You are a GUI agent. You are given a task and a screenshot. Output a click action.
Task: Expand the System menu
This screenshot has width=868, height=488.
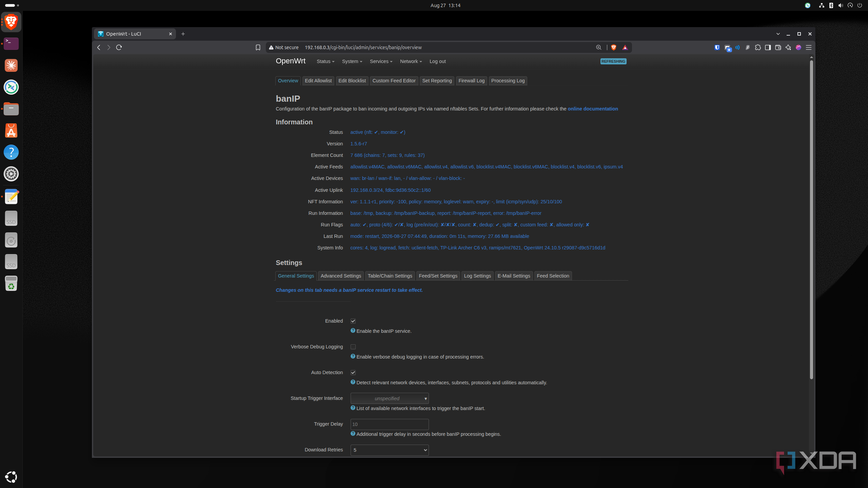[352, 61]
